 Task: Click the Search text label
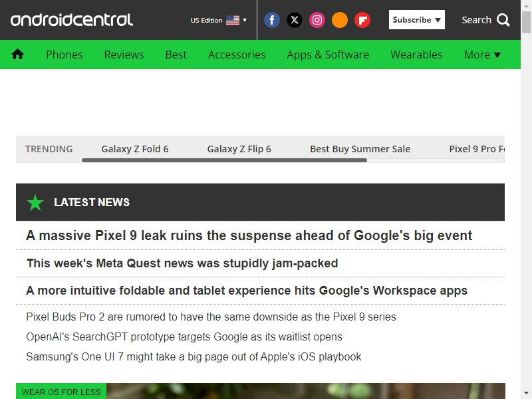tap(476, 20)
